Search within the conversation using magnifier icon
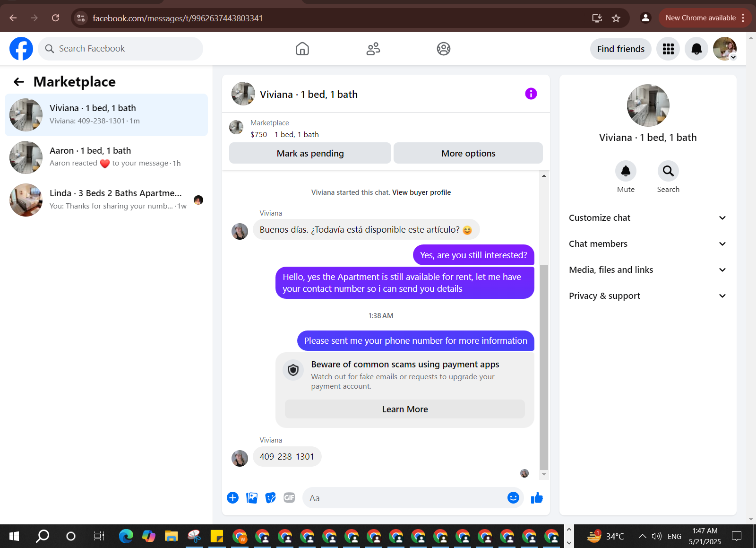 click(x=668, y=171)
